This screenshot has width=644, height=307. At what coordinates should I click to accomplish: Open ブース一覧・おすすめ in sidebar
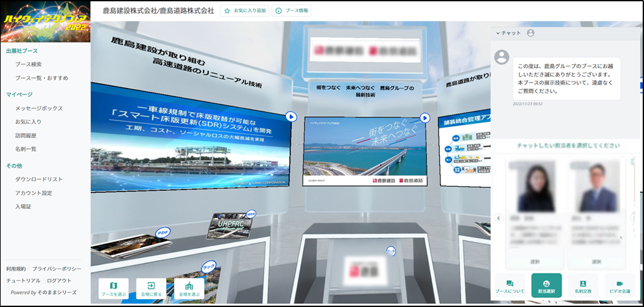point(41,78)
